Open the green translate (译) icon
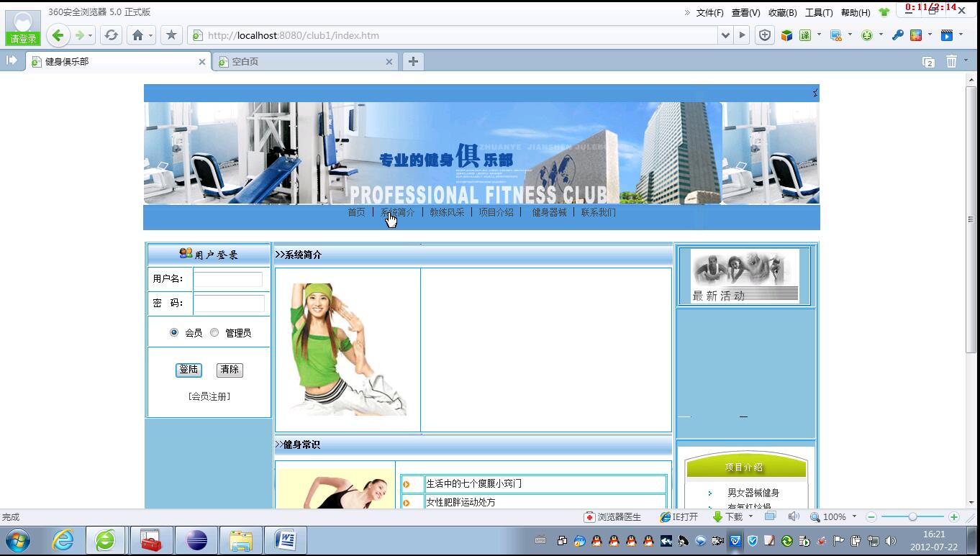980x556 pixels. pos(805,35)
